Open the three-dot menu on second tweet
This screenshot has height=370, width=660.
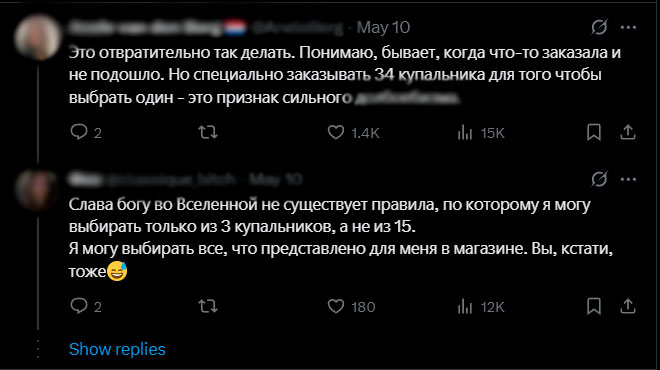(628, 179)
